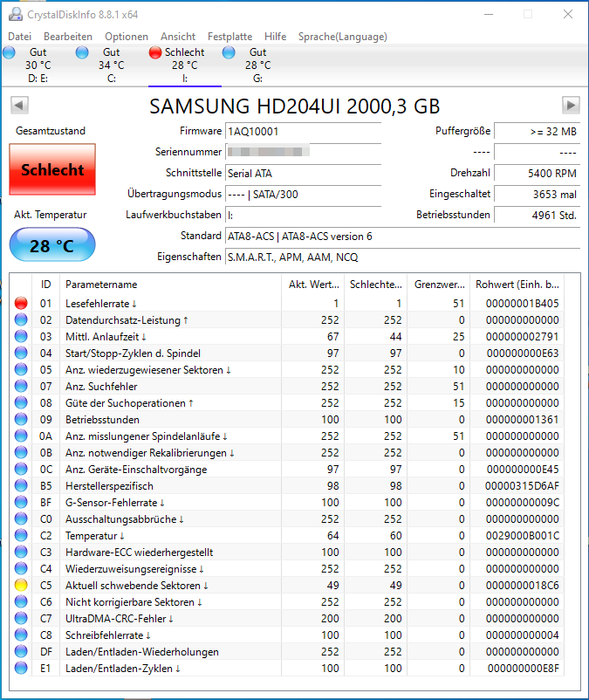This screenshot has width=589, height=700.
Task: Select the Wiederzuweisungsereignisse row
Action: [287, 569]
